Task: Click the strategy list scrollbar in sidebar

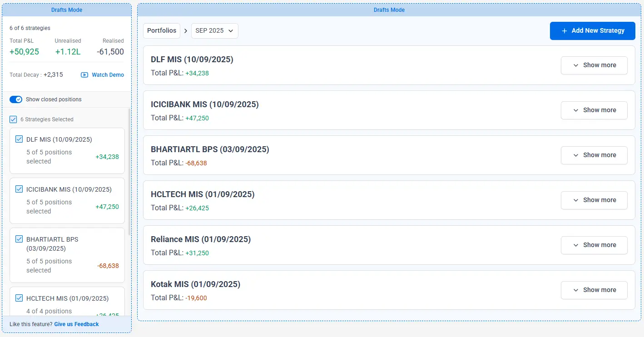Action: click(129, 173)
